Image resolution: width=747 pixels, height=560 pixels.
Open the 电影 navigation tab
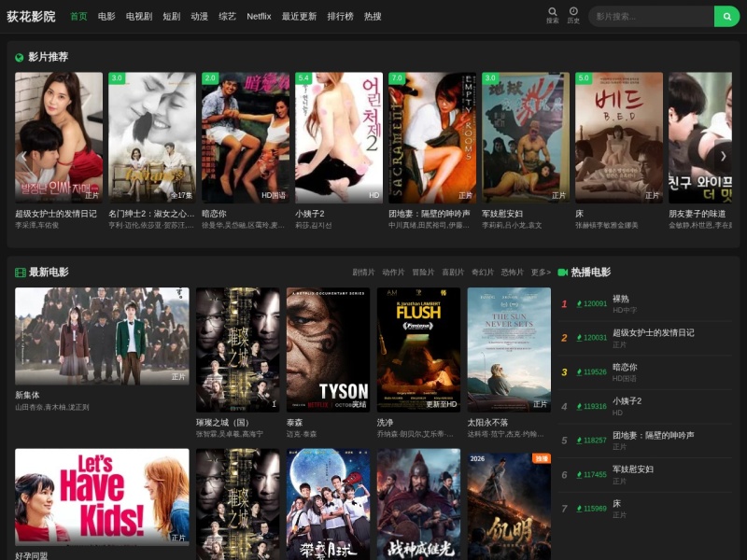(x=106, y=17)
